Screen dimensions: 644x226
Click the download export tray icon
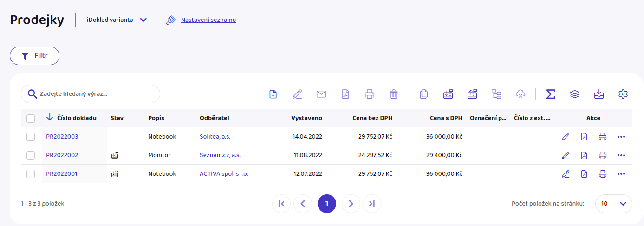pyautogui.click(x=599, y=94)
